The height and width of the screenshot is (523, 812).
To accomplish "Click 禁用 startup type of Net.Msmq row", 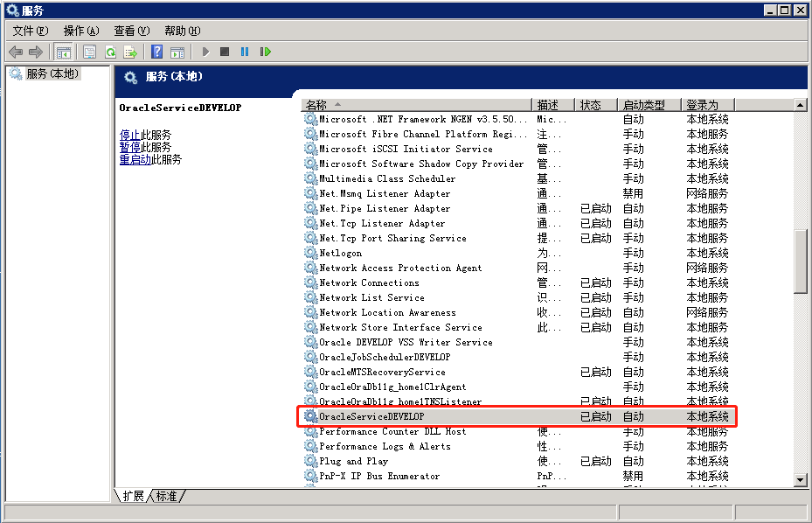I will pos(633,193).
